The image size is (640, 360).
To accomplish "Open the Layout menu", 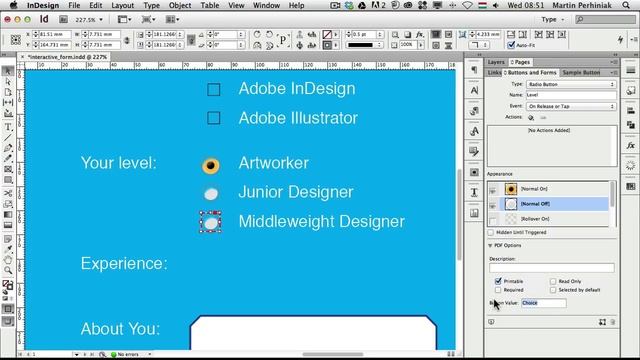I will 122,5.
